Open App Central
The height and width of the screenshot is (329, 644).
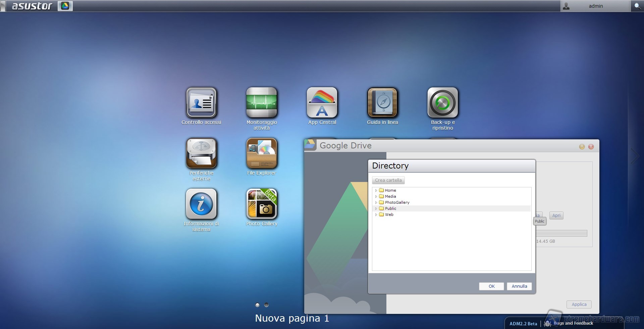click(322, 103)
